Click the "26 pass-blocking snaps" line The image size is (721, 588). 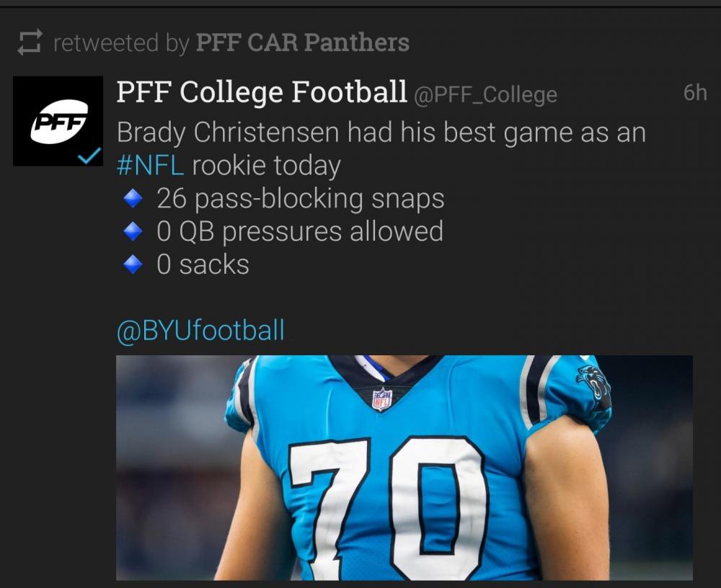[300, 198]
